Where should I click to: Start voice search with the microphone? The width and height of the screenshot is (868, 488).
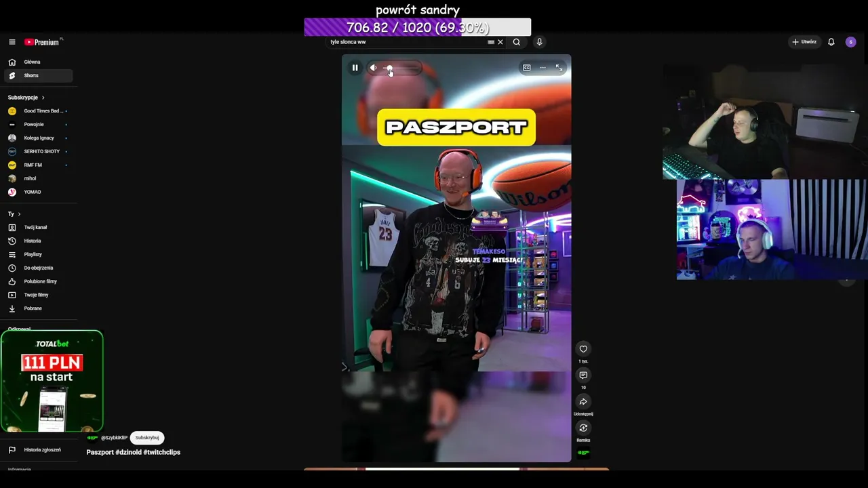[539, 42]
